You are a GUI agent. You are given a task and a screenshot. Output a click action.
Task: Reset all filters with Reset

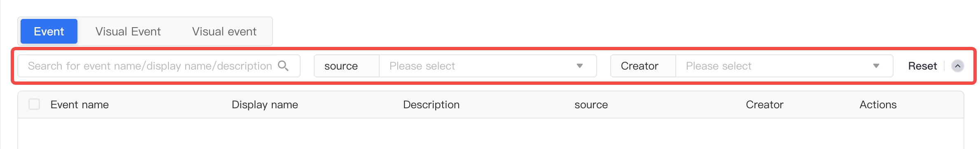click(x=922, y=66)
